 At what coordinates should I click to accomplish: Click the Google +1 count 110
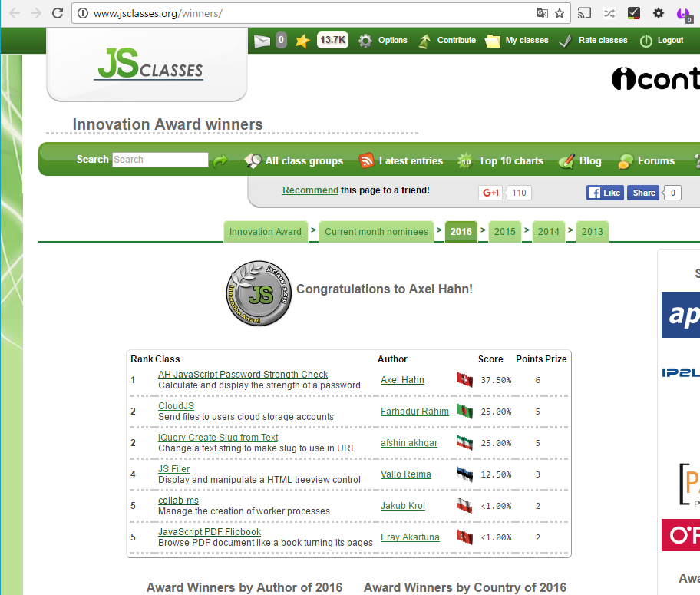click(x=519, y=193)
